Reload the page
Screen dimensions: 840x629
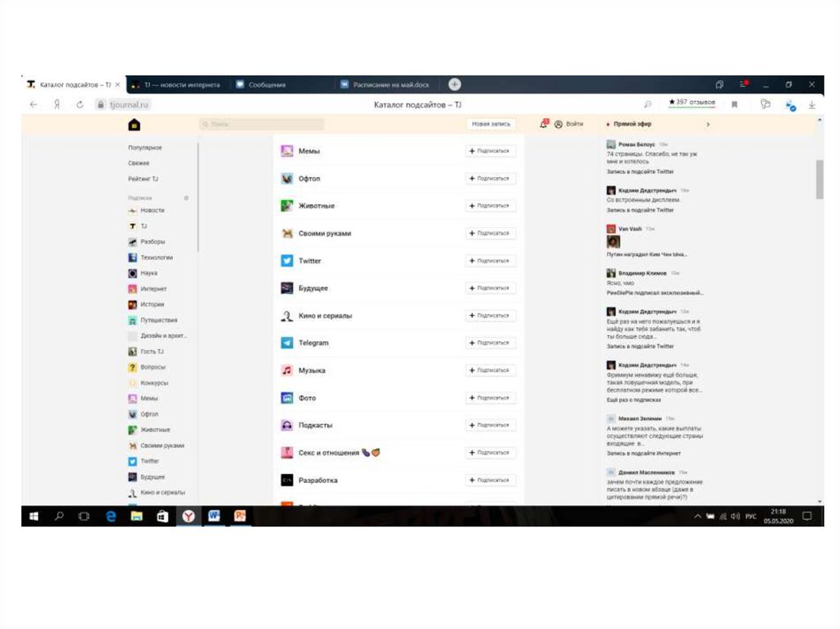80,104
